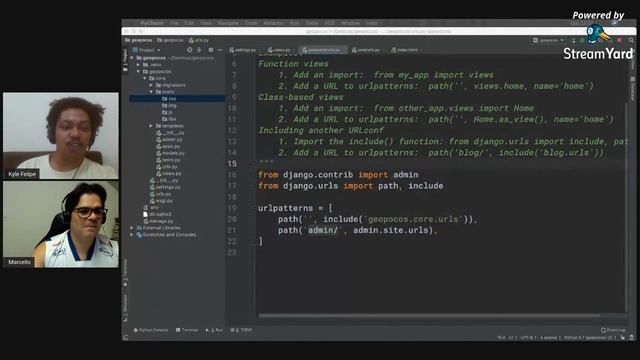The height and width of the screenshot is (360, 640).
Task: Open the run configuration dropdown
Action: 549,40
